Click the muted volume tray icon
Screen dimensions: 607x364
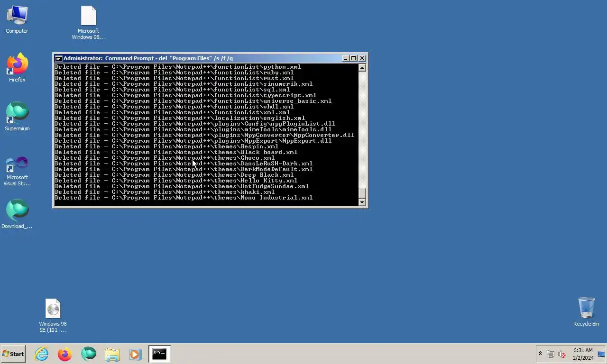(x=562, y=354)
